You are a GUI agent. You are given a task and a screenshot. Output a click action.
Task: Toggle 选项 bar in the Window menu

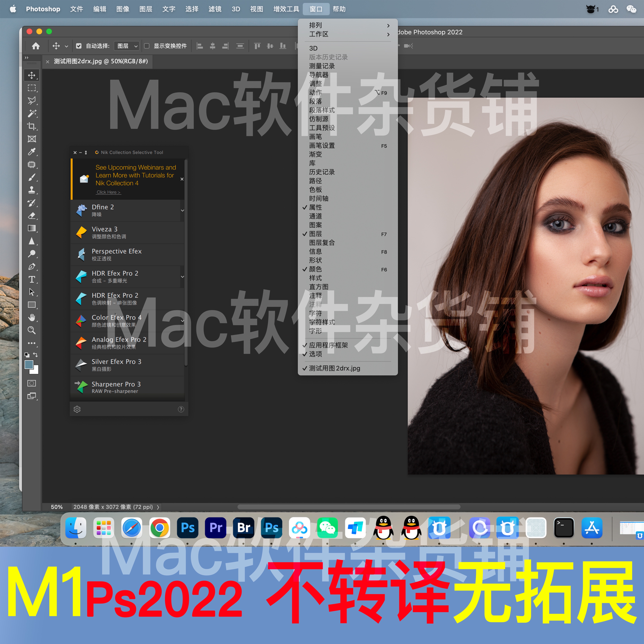pos(348,354)
